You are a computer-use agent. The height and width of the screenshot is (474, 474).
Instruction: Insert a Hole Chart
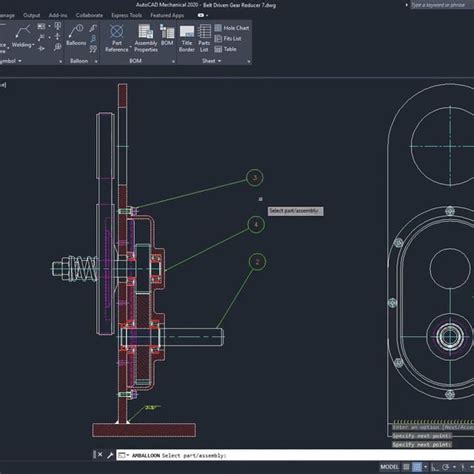pyautogui.click(x=232, y=28)
